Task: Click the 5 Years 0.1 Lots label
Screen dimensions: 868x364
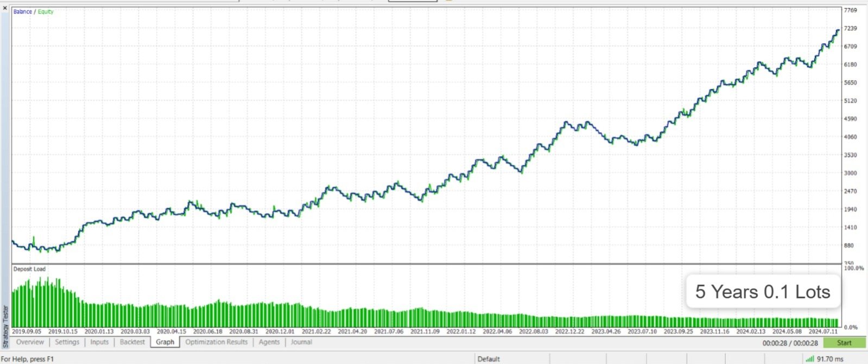Action: pos(763,292)
